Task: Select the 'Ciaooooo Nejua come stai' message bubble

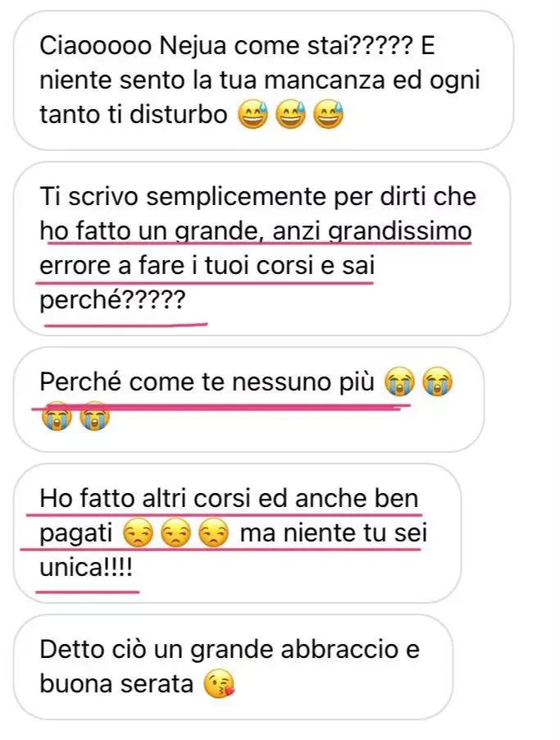Action: click(x=263, y=80)
